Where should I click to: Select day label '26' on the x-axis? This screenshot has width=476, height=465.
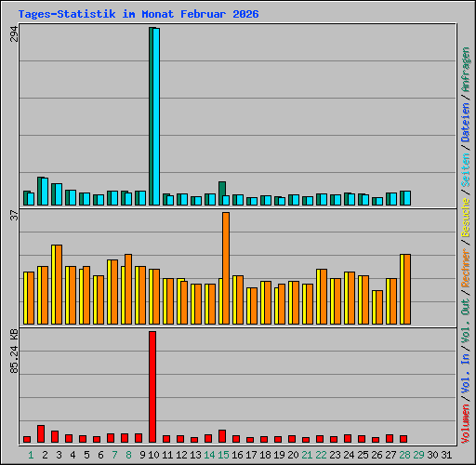(x=377, y=455)
